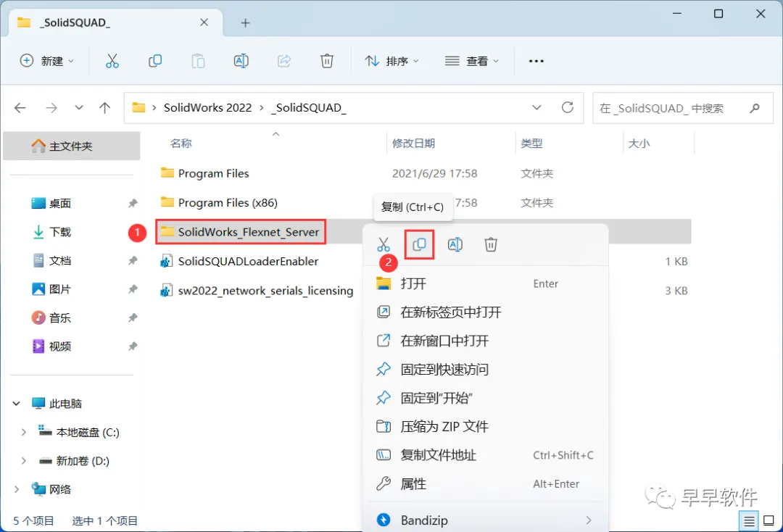This screenshot has width=783, height=532.
Task: Close the _SolidSQUAD_ tab
Action: 204,22
